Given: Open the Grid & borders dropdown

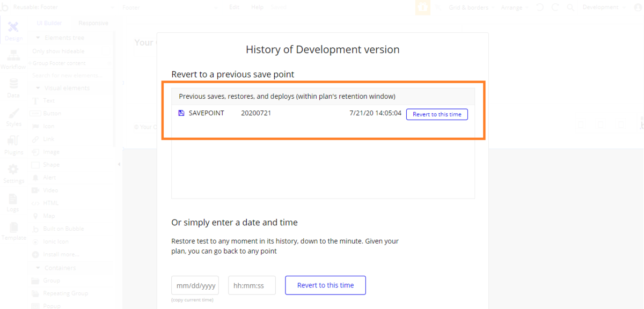Looking at the screenshot, I should coord(471,8).
